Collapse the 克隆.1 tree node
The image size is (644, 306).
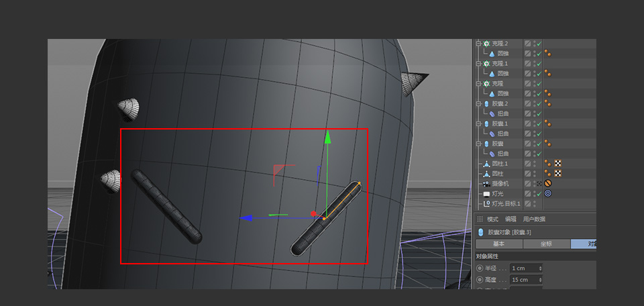pos(478,63)
